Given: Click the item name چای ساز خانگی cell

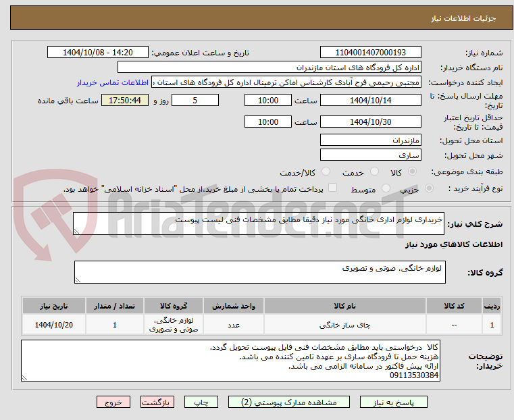Looking at the screenshot, I should pyautogui.click(x=345, y=325).
